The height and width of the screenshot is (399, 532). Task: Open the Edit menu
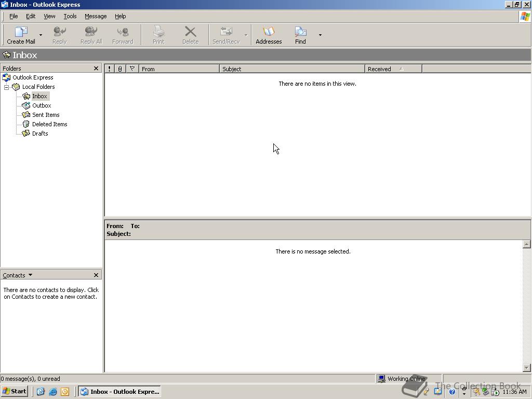tap(31, 16)
